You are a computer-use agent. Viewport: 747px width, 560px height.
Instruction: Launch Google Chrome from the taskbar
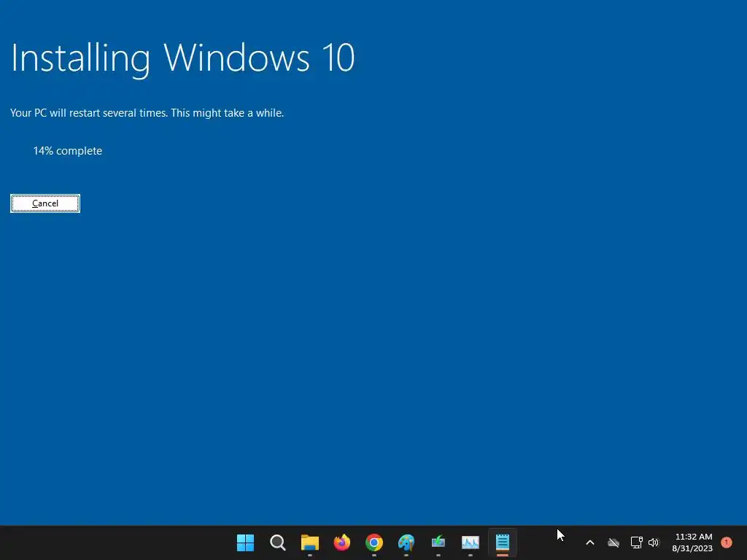pos(374,542)
